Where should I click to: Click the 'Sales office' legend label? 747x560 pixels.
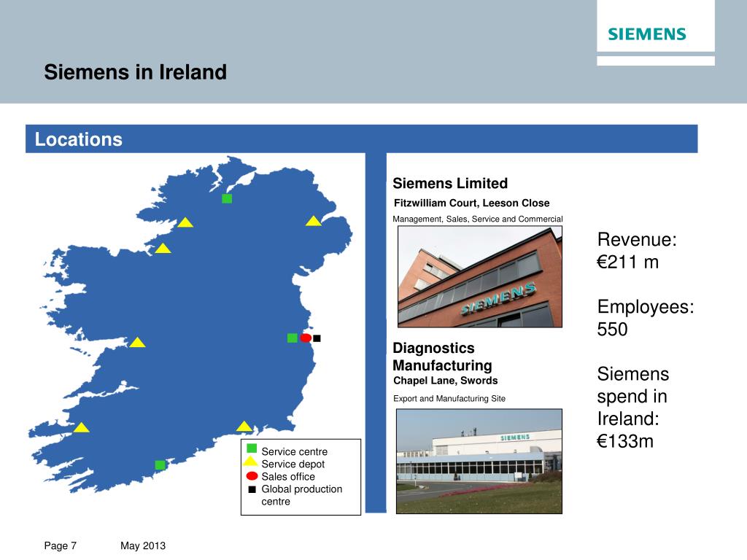click(288, 477)
